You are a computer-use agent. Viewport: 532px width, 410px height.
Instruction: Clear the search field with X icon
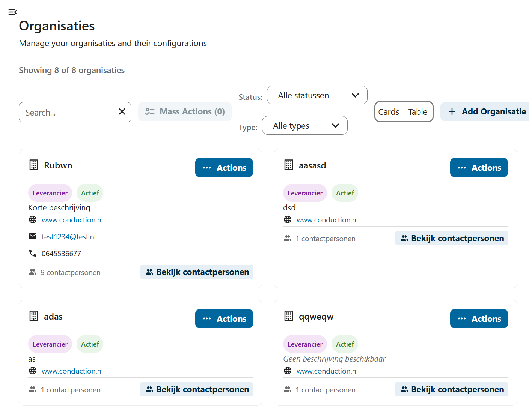(122, 112)
